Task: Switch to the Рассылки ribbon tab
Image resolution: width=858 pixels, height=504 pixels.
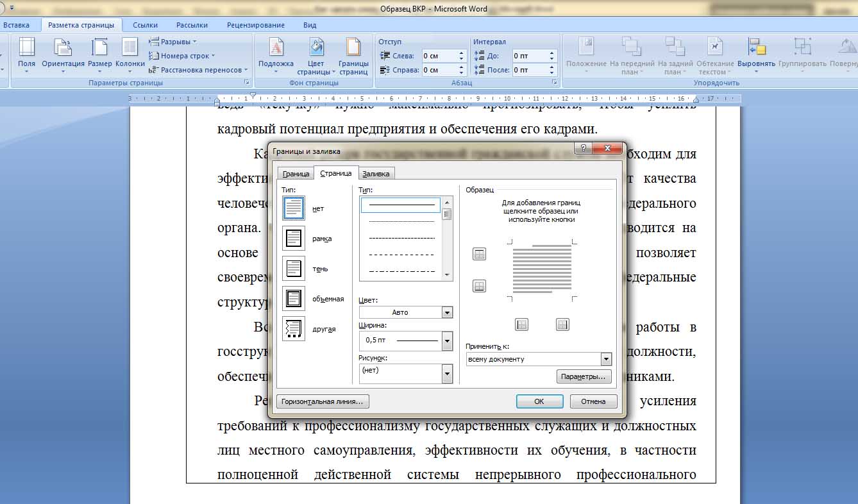Action: coord(192,25)
